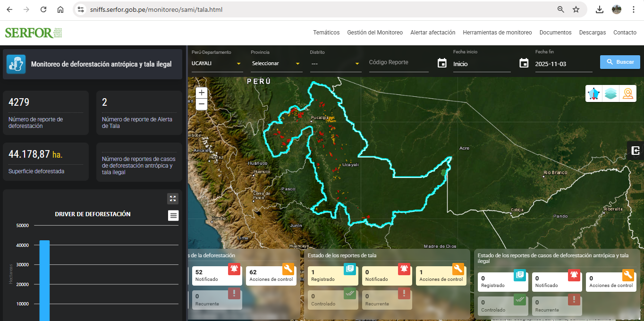
Task: Click the map zoom out (−) button
Action: pyautogui.click(x=202, y=104)
